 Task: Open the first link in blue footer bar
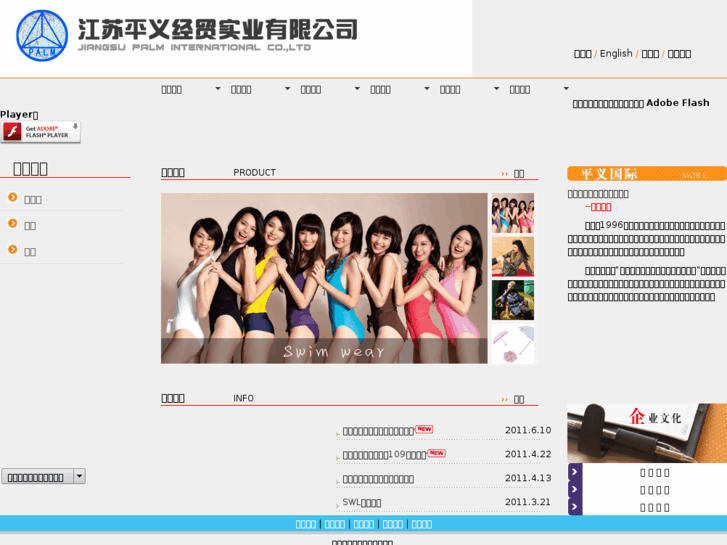pos(306,524)
